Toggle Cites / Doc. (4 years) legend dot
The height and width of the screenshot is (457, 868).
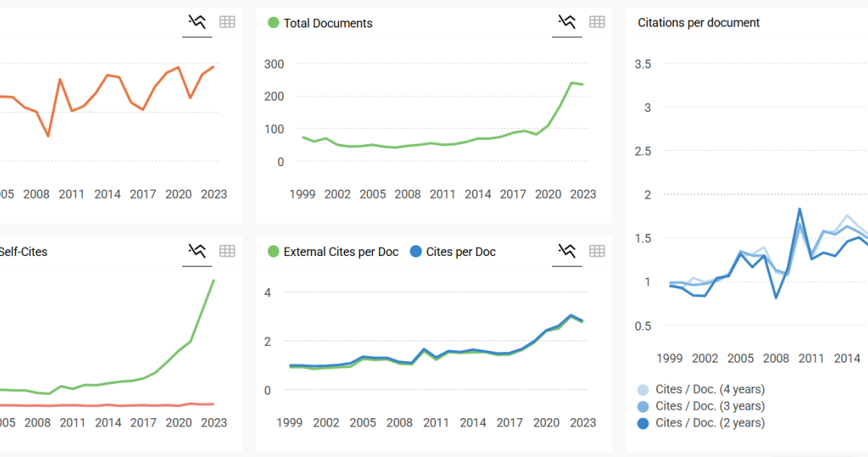643,390
